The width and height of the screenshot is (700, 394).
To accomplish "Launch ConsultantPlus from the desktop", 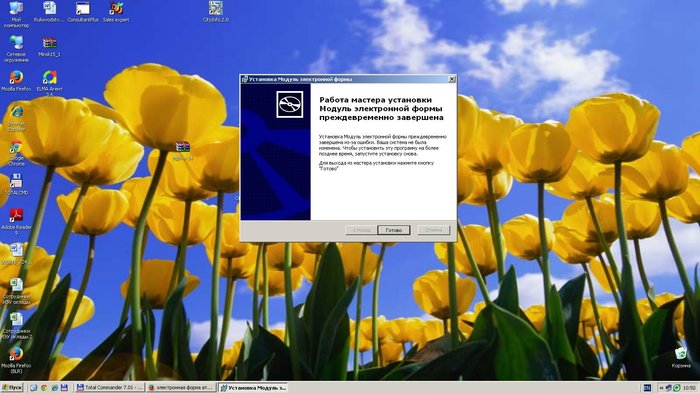I will click(83, 12).
